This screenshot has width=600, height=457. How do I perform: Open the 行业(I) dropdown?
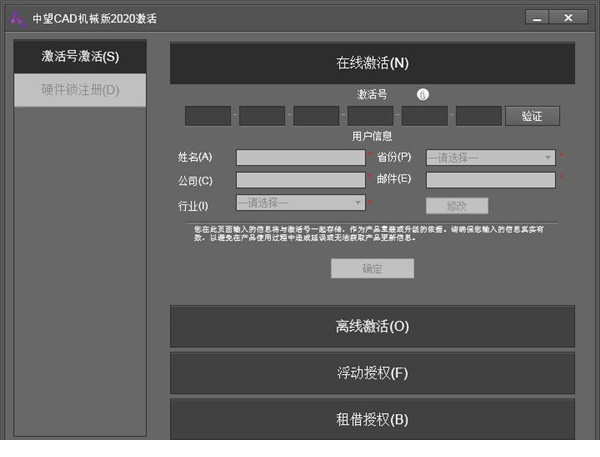coord(301,203)
